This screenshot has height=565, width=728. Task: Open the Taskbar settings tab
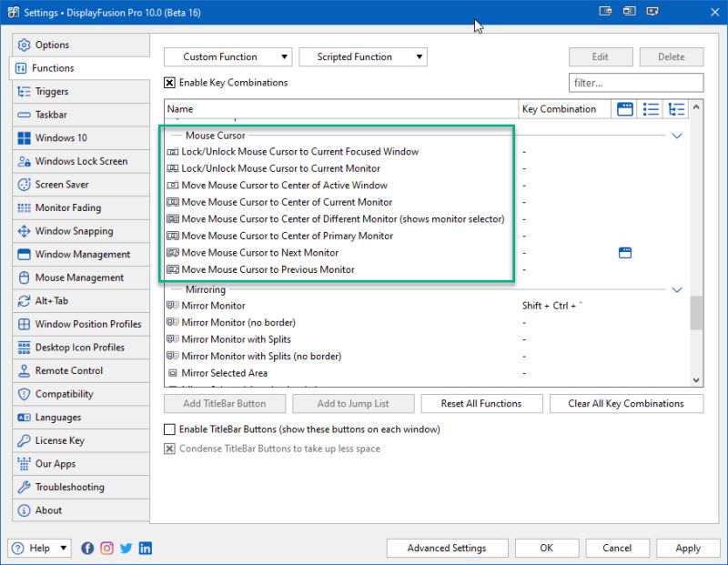81,115
